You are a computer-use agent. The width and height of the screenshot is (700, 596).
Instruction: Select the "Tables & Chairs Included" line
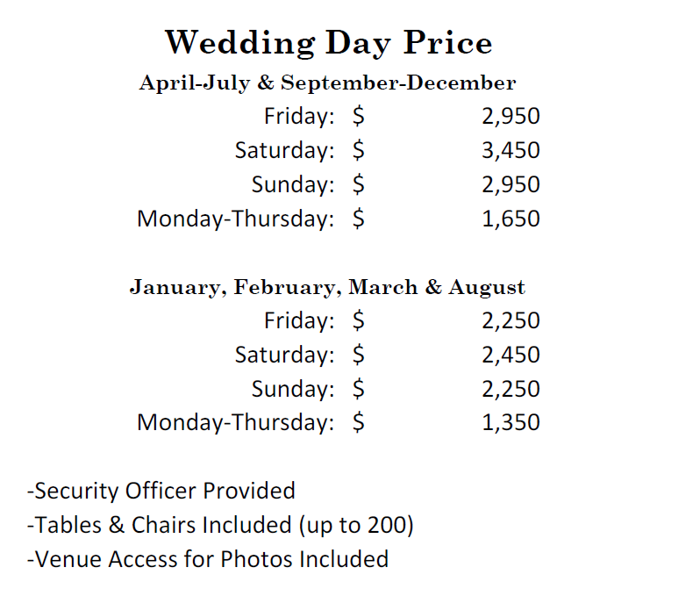pos(220,525)
